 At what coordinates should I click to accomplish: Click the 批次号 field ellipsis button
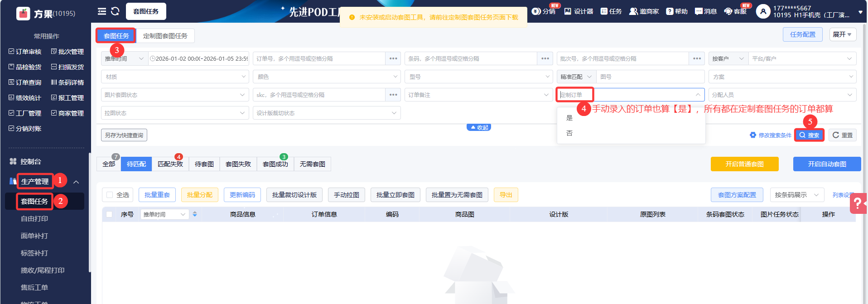697,58
